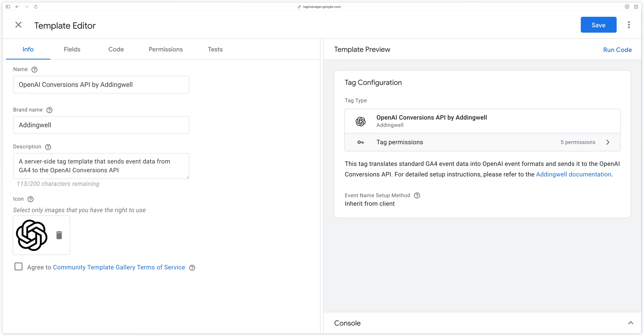Click the help icon beside Terms of Service

coord(192,268)
